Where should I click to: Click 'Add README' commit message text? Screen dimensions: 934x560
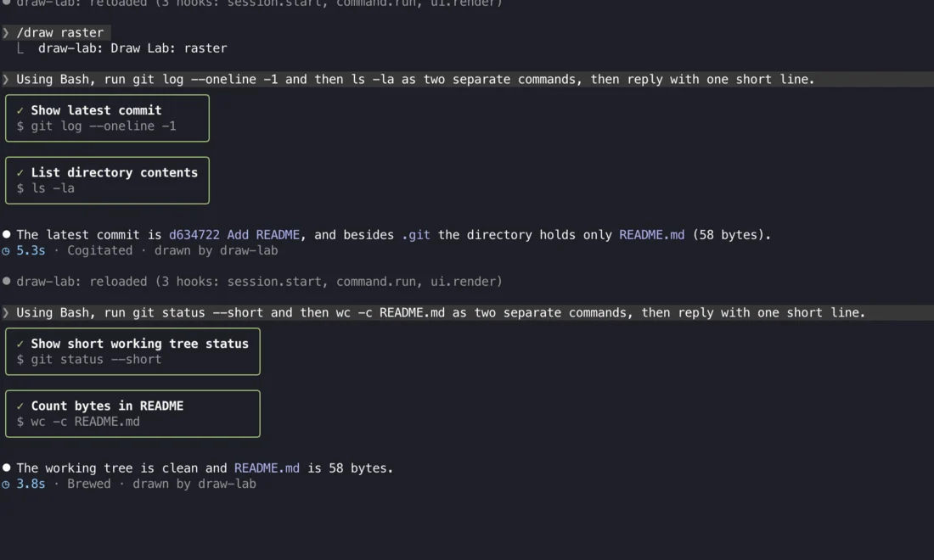pyautogui.click(x=263, y=235)
